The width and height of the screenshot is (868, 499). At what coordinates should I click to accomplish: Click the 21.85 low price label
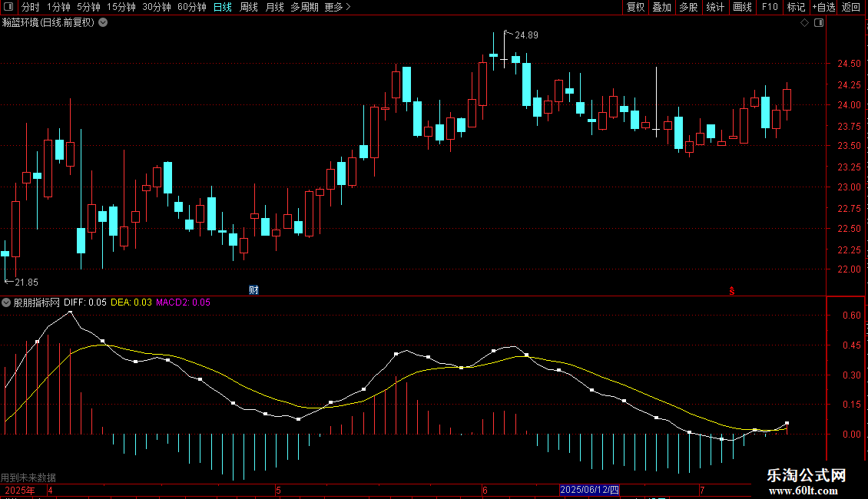26,283
